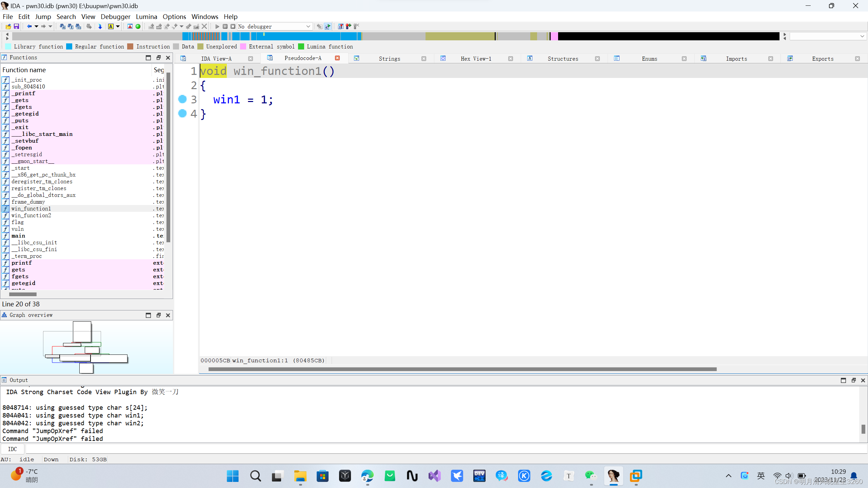Image resolution: width=868 pixels, height=488 pixels.
Task: Toggle breakpoint dot on line 4
Action: point(182,113)
